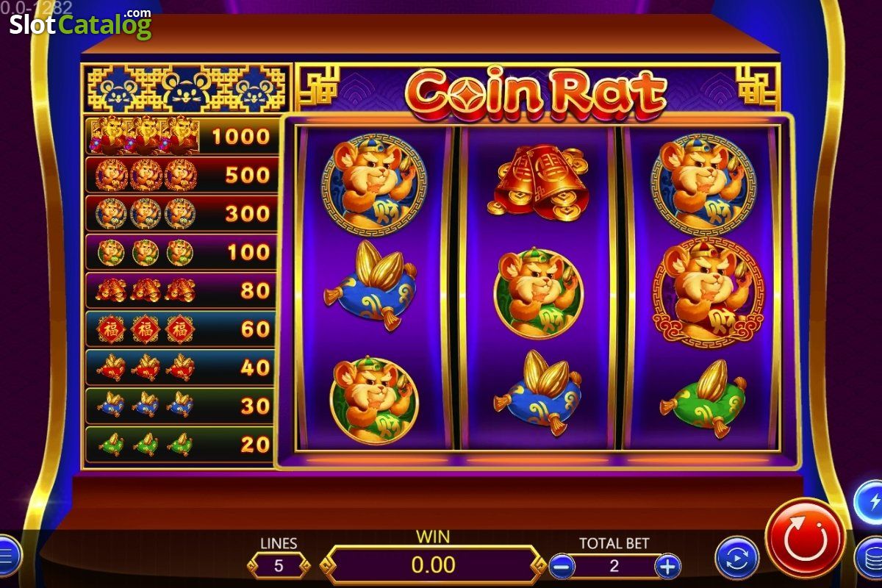Select the 500 payout row with red rats
Screen dimensions: 882x588
182,175
